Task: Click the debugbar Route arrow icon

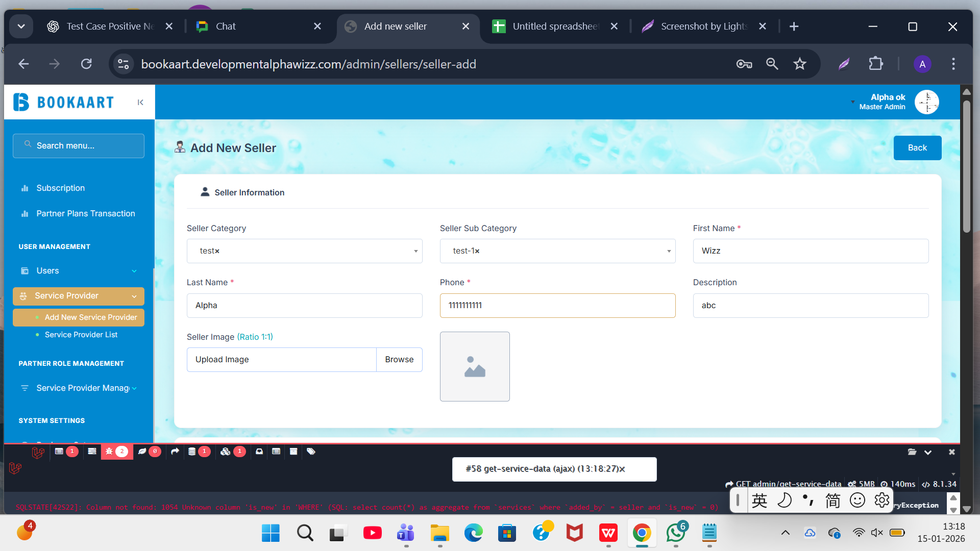Action: [x=175, y=452]
